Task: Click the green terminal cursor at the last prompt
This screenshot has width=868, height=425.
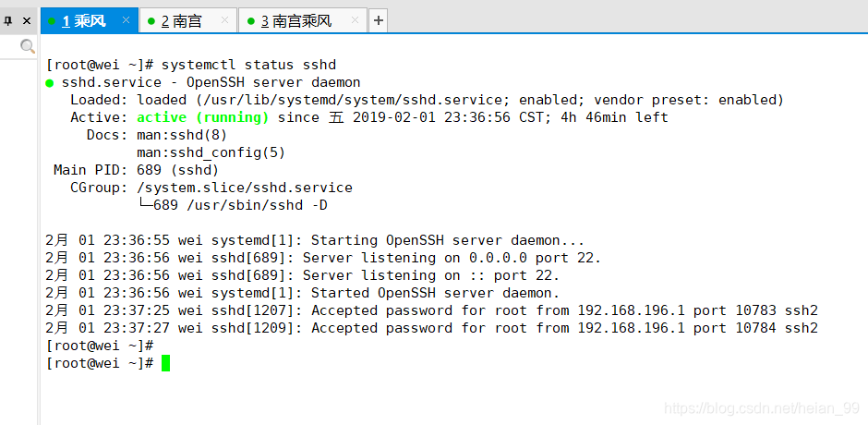Action: 165,363
